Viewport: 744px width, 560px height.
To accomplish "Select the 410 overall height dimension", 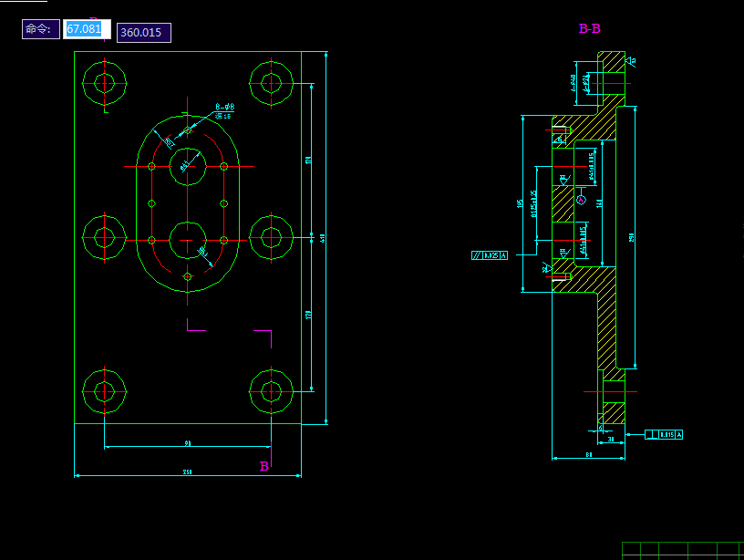I will point(323,238).
